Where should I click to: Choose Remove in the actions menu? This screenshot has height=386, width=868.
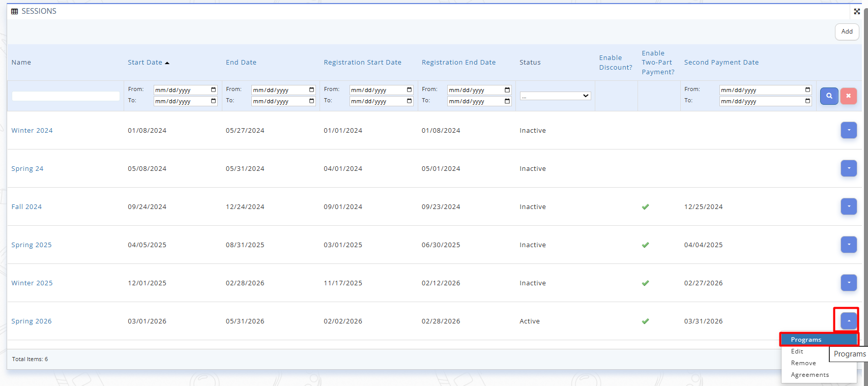(x=803, y=363)
